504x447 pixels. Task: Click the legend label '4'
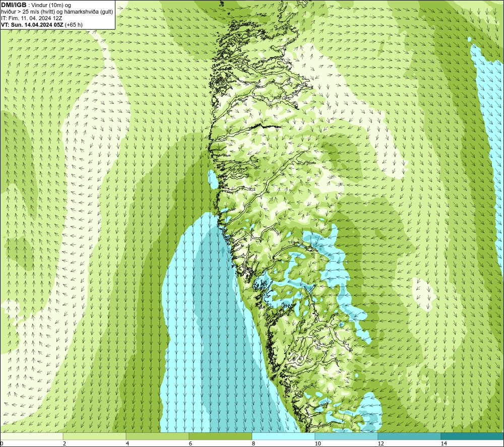click(128, 443)
